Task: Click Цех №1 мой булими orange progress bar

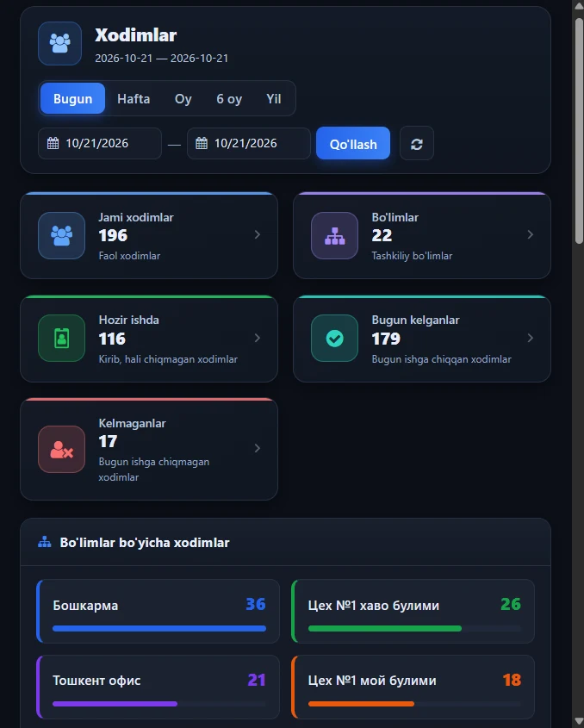Action: pos(361,704)
